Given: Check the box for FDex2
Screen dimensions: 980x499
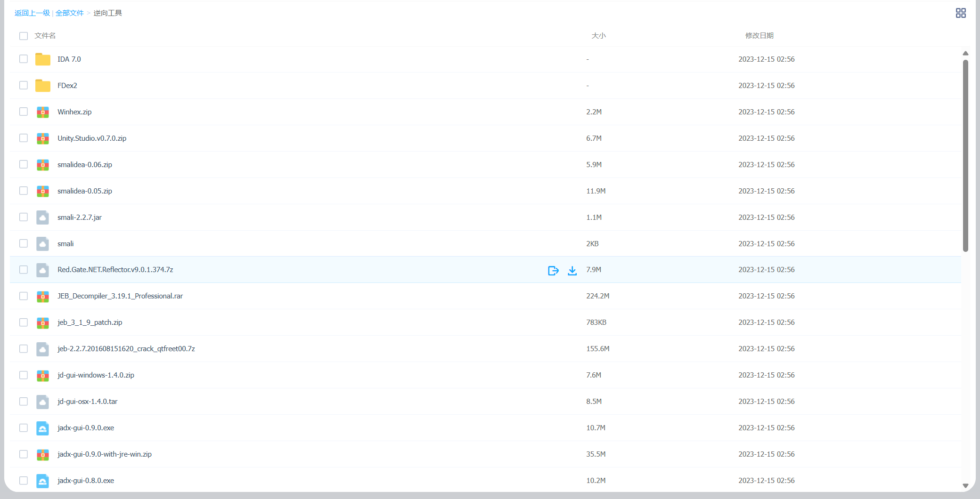Looking at the screenshot, I should (x=24, y=85).
